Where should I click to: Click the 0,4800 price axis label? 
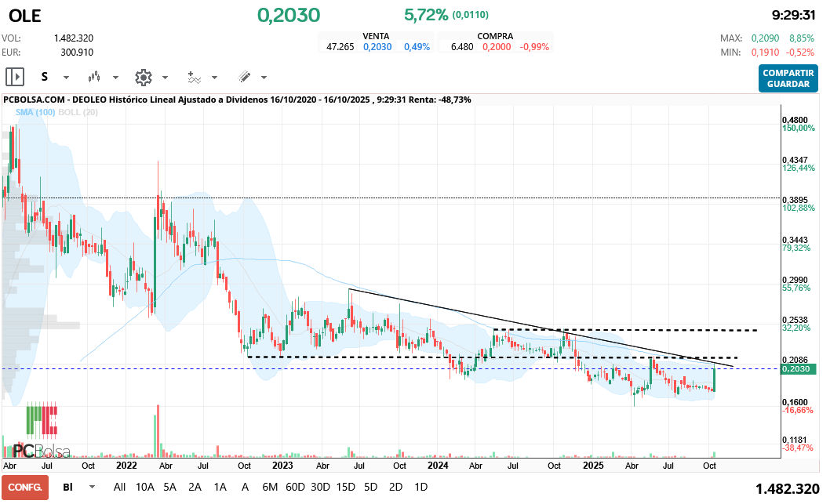(x=795, y=120)
